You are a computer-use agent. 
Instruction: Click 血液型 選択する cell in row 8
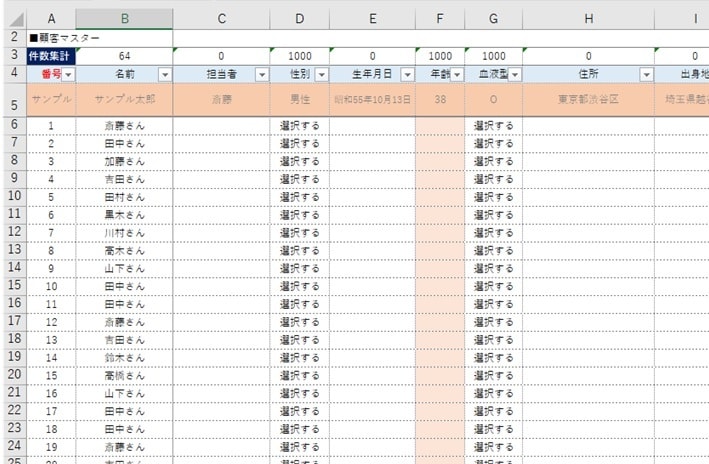[x=493, y=161]
